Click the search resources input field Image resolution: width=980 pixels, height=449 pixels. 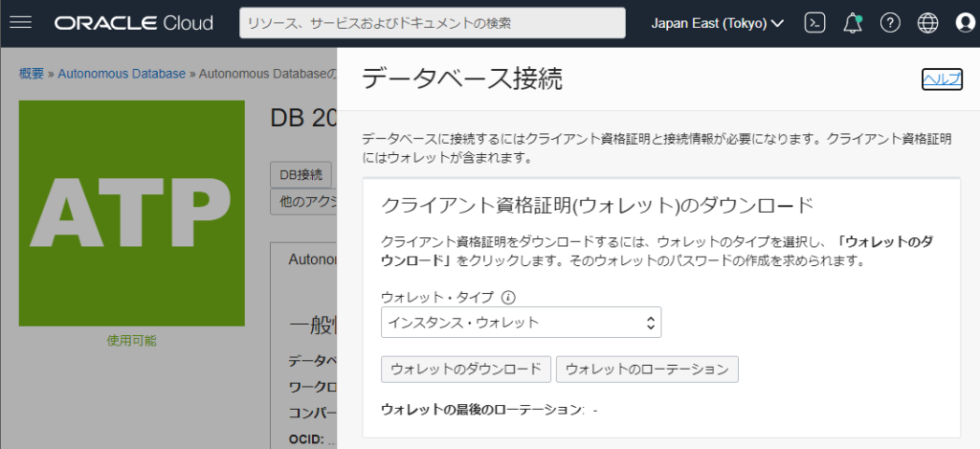[433, 23]
